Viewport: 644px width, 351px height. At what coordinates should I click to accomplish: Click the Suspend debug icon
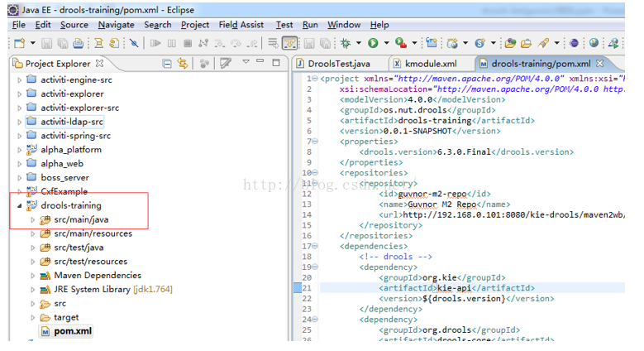pos(172,43)
